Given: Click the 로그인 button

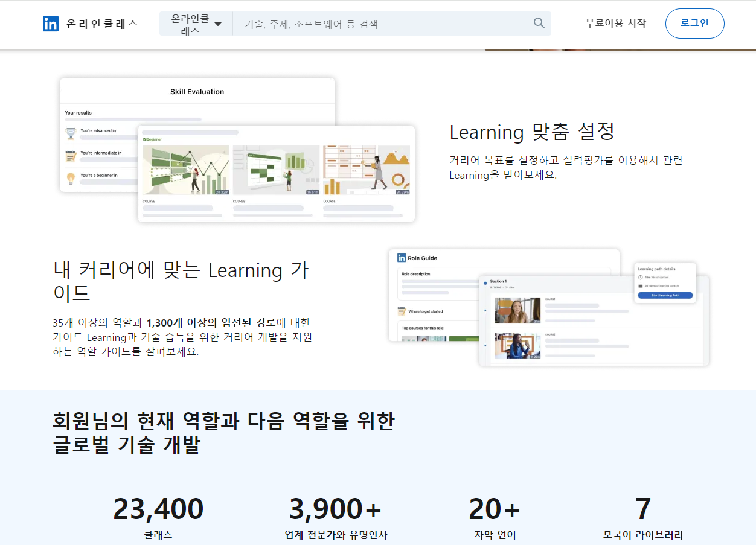Looking at the screenshot, I should (694, 24).
